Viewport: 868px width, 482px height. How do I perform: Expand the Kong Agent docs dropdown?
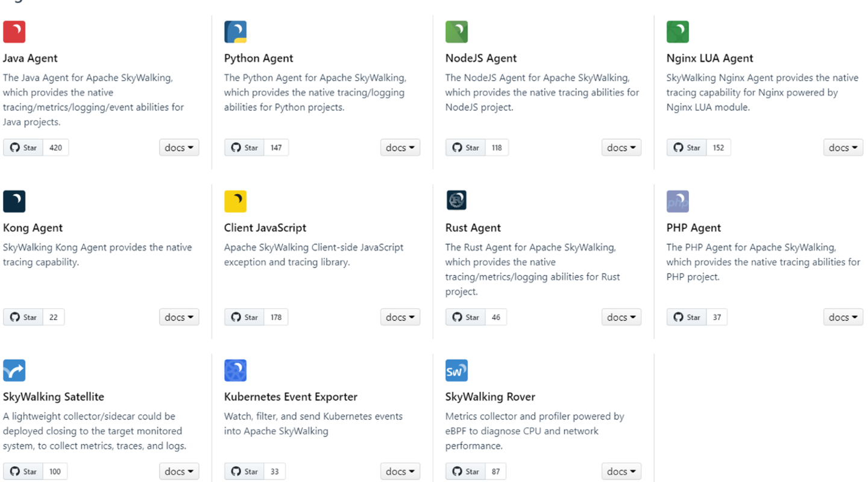(x=179, y=317)
